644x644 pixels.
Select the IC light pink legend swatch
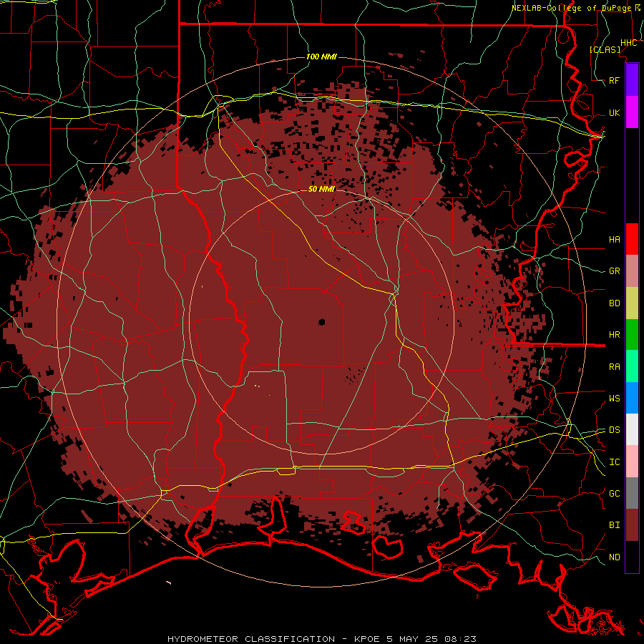[632, 462]
